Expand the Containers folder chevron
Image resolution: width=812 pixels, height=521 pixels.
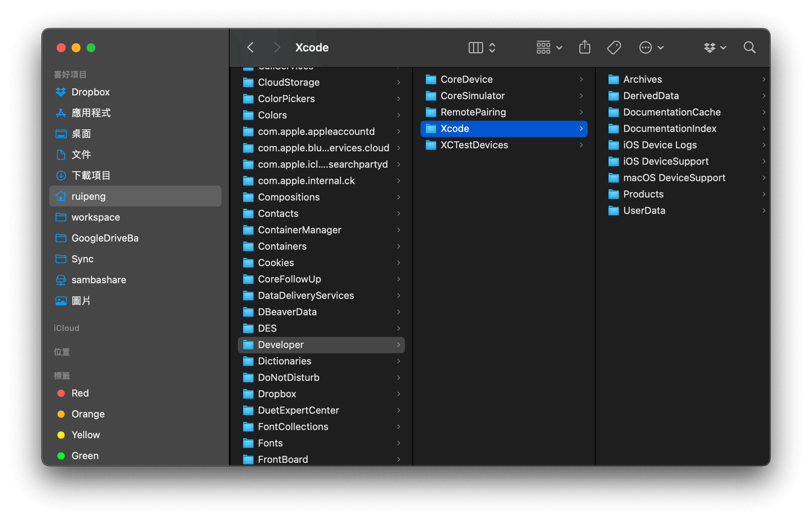399,246
